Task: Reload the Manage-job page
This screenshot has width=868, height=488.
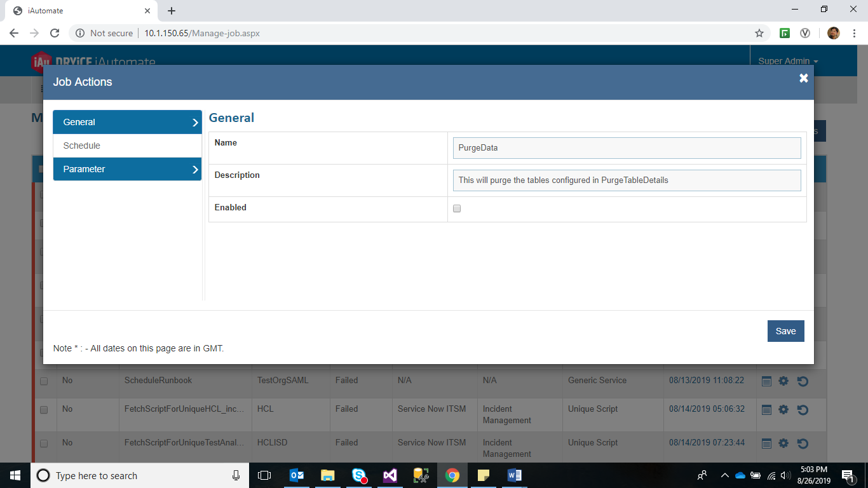Action: pos(55,33)
